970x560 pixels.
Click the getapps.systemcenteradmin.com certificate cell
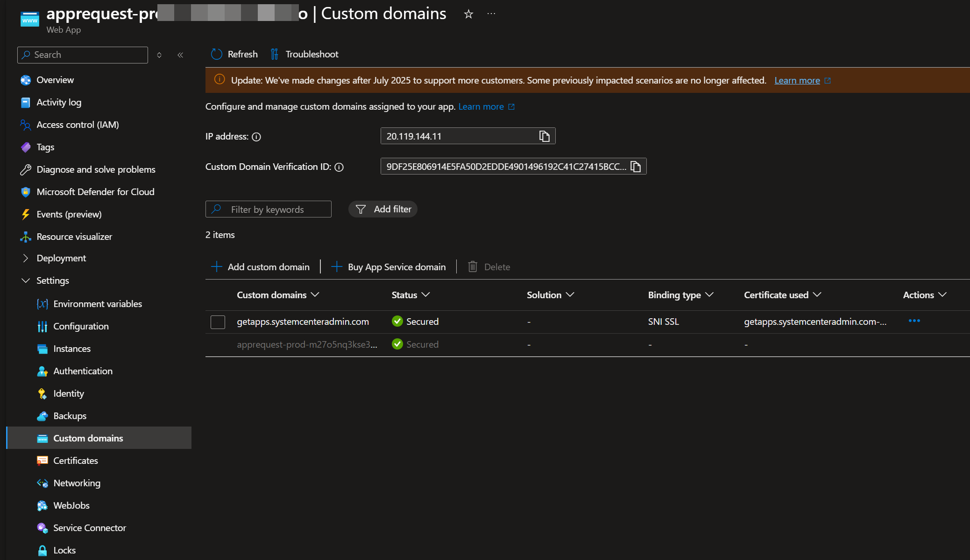pyautogui.click(x=815, y=322)
